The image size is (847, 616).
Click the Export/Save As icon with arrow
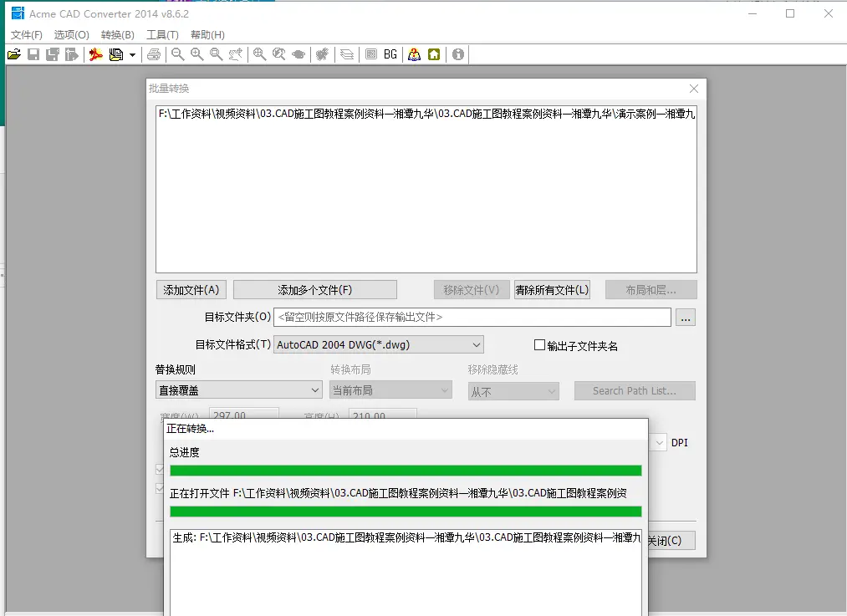pyautogui.click(x=72, y=54)
